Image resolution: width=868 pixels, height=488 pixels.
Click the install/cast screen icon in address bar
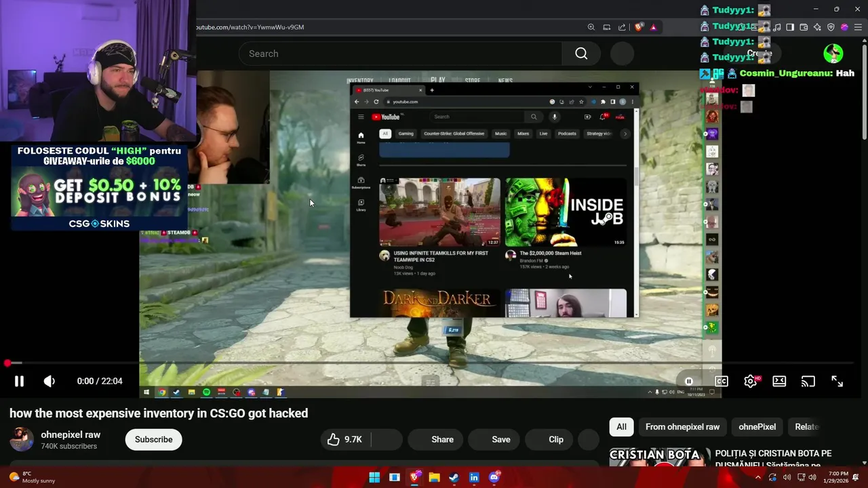607,27
